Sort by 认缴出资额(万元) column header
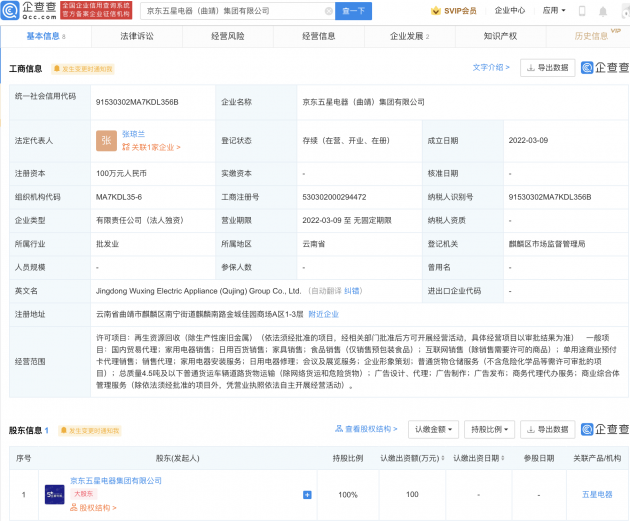 click(412, 458)
